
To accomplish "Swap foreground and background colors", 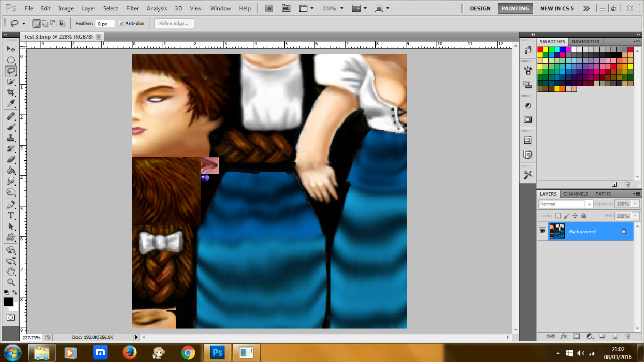I will (x=15, y=292).
